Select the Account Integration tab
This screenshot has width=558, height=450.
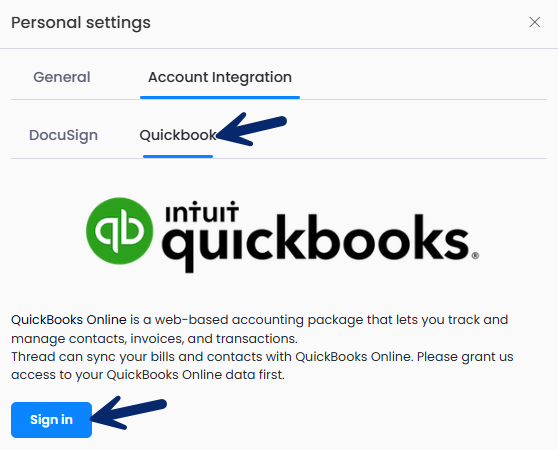[x=220, y=77]
